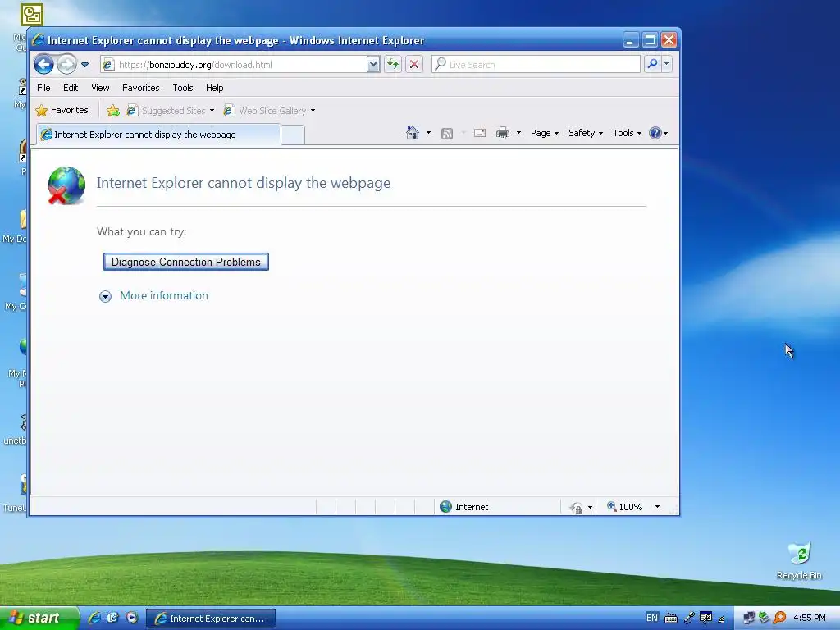Click the Suggested Sites link

pos(167,111)
